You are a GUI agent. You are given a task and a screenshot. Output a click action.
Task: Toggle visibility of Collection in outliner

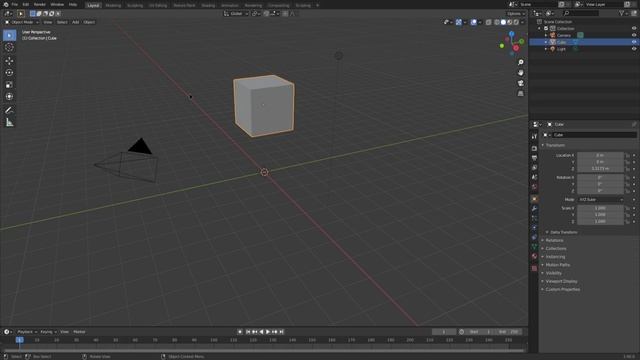(x=634, y=29)
